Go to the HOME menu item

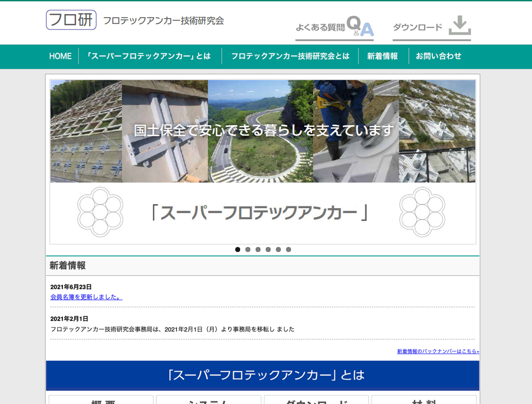click(60, 56)
